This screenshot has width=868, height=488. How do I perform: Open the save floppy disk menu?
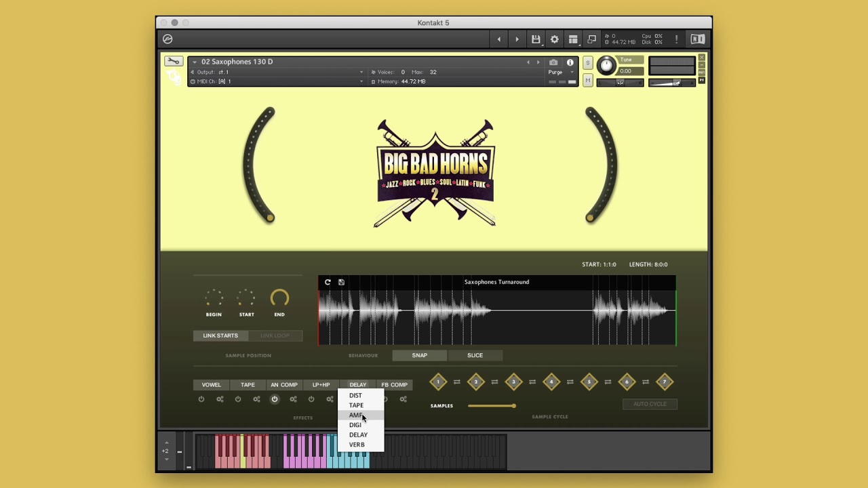[x=536, y=39]
